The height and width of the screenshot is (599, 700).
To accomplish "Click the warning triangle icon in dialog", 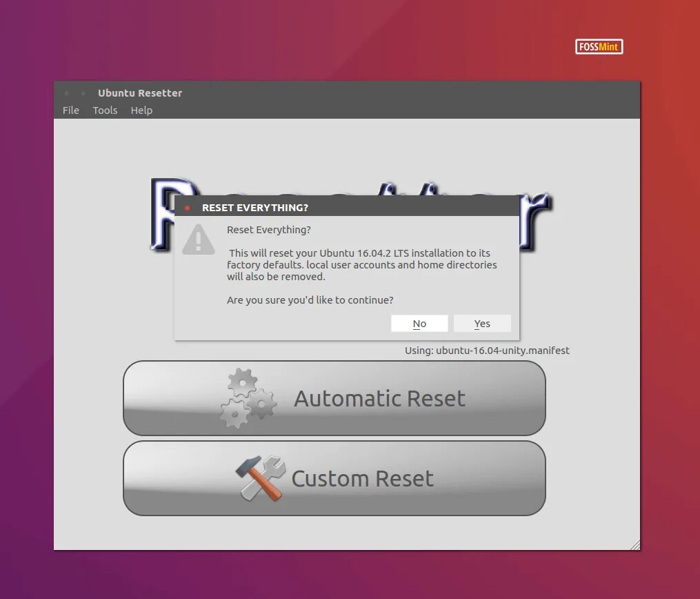I will coord(199,240).
